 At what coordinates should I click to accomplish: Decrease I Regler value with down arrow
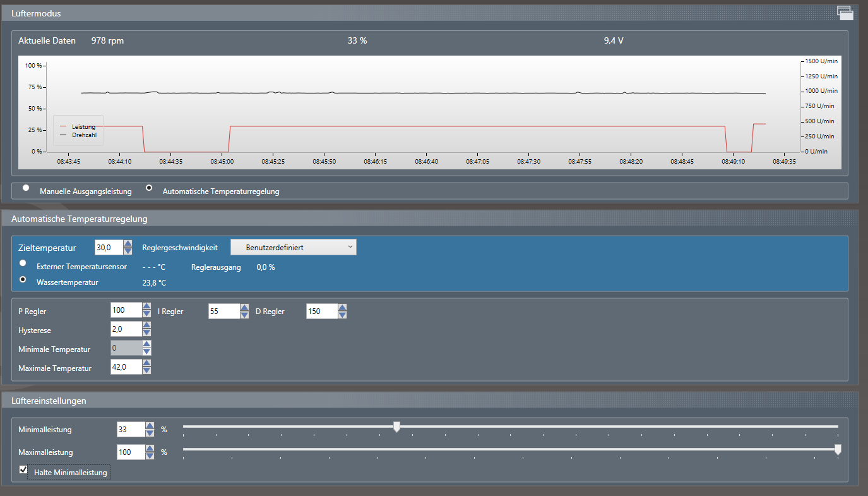(244, 315)
